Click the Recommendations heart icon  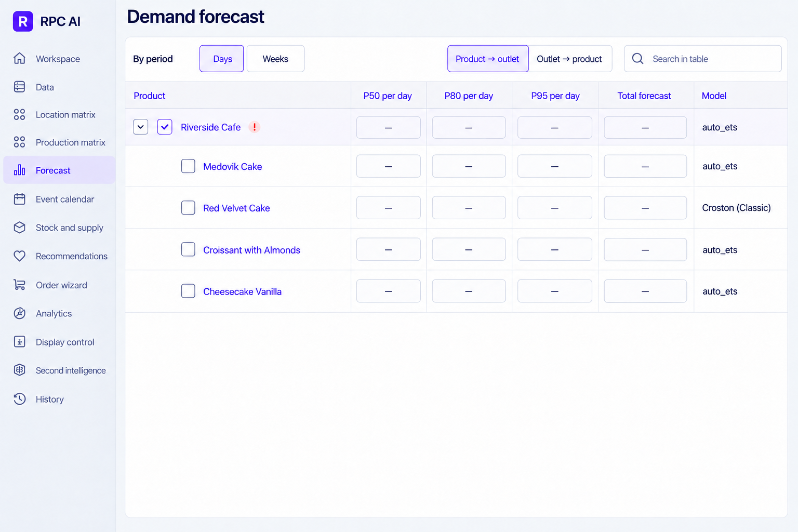coord(19,256)
